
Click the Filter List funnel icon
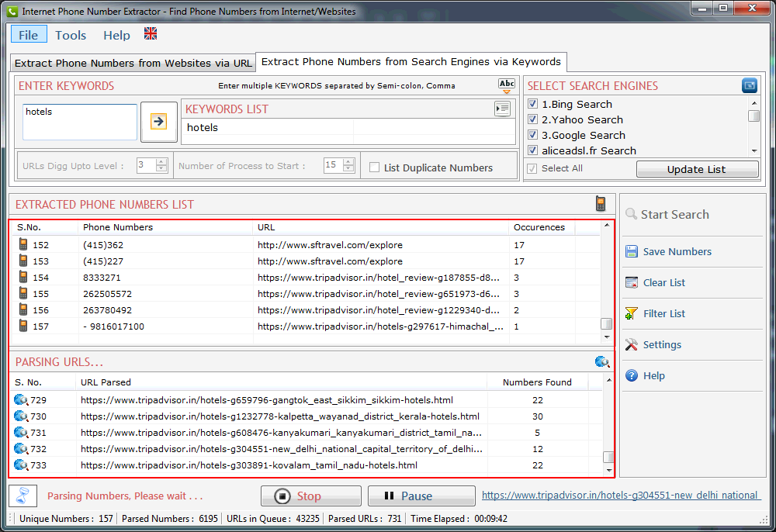631,313
